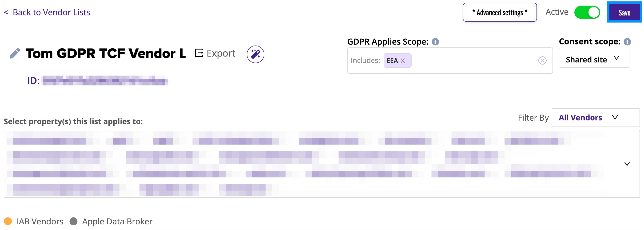Screen dimensions: 644x230
Task: Open the All Vendors filter dropdown
Action: [596, 118]
